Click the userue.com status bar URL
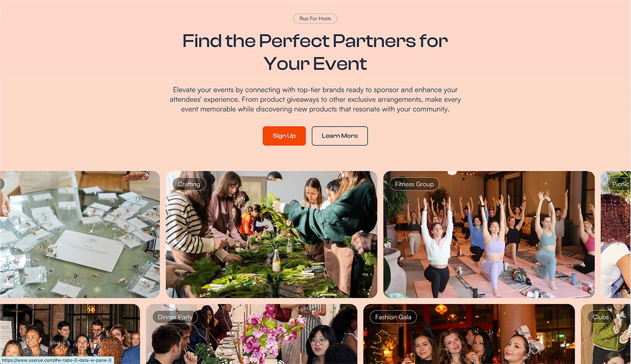631x364 pixels. (57, 360)
